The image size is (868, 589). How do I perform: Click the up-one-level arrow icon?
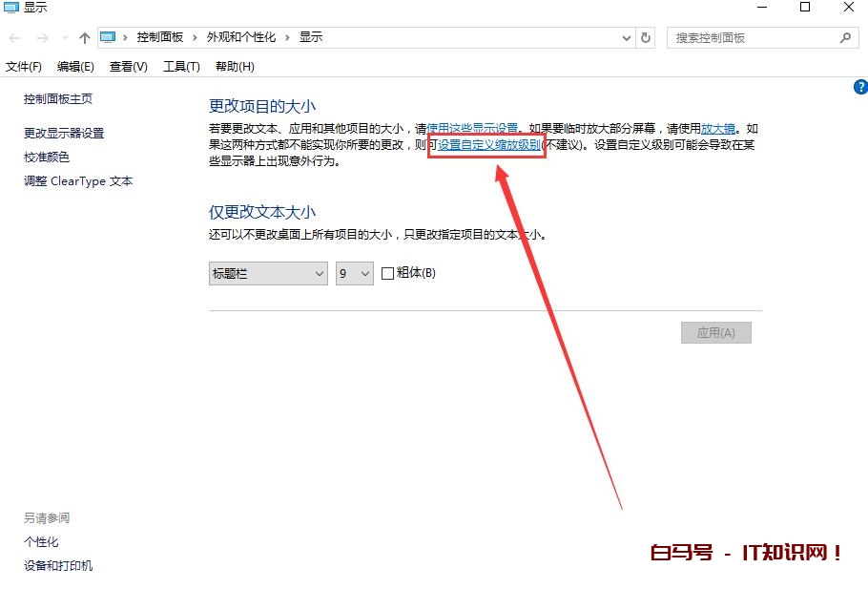(85, 38)
